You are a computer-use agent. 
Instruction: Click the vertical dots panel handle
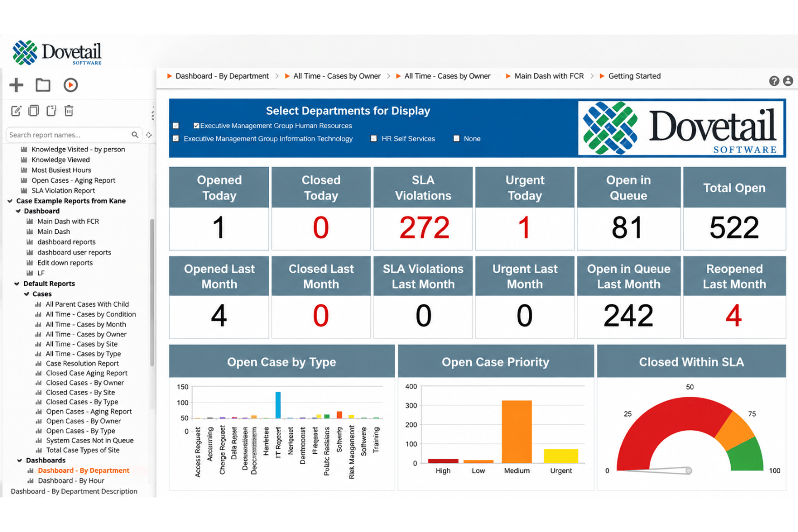click(153, 113)
